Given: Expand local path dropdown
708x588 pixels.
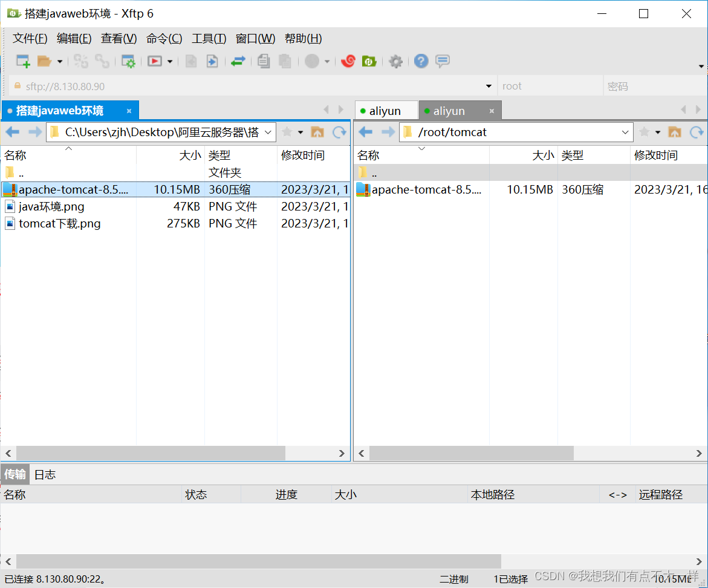Looking at the screenshot, I should [x=268, y=132].
